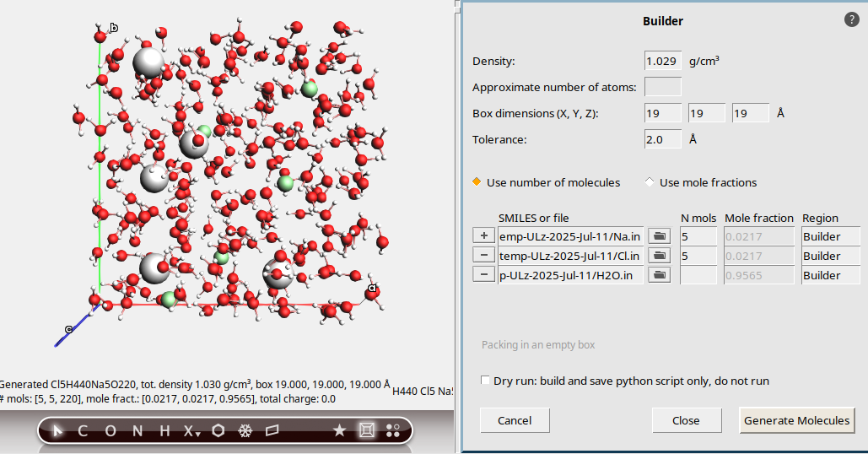Screen dimensions: 868x454
Task: Click the star icon in toolbar
Action: click(x=339, y=431)
